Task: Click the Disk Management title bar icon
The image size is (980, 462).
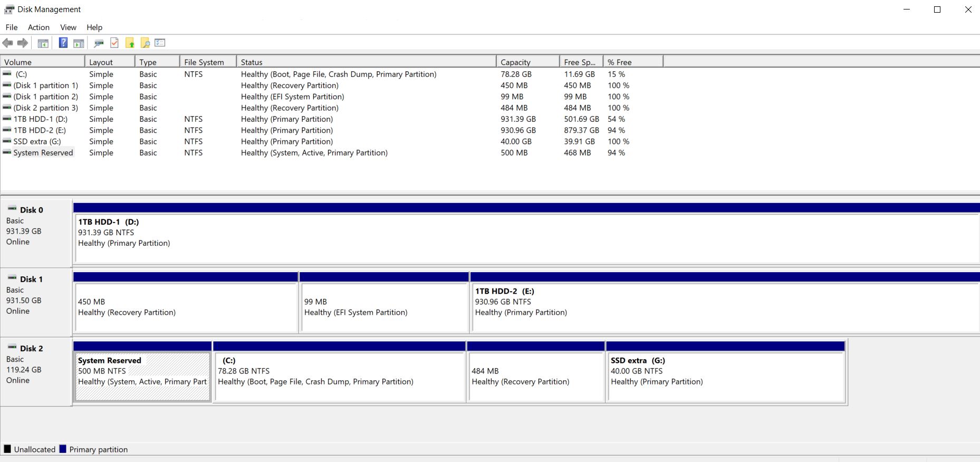Action: (9, 9)
